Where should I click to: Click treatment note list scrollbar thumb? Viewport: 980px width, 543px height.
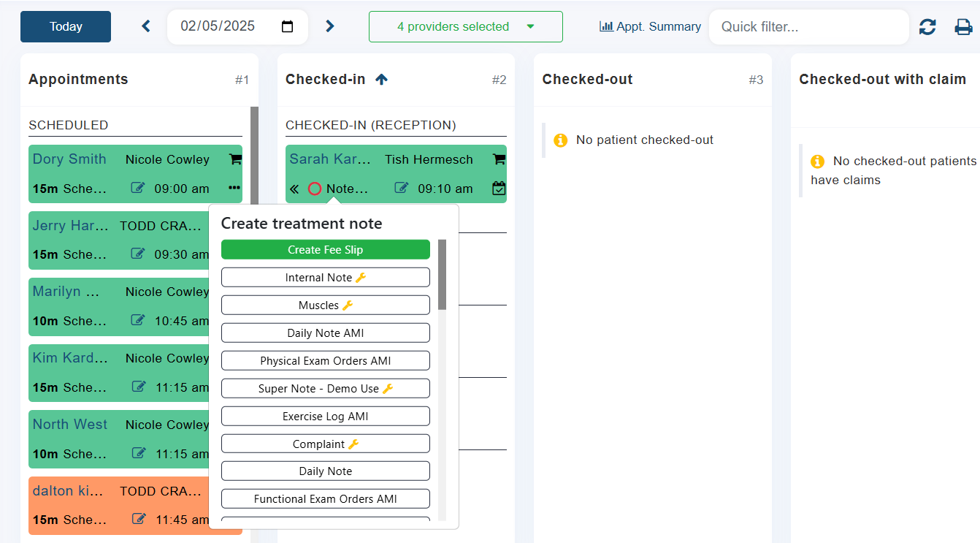click(x=442, y=274)
